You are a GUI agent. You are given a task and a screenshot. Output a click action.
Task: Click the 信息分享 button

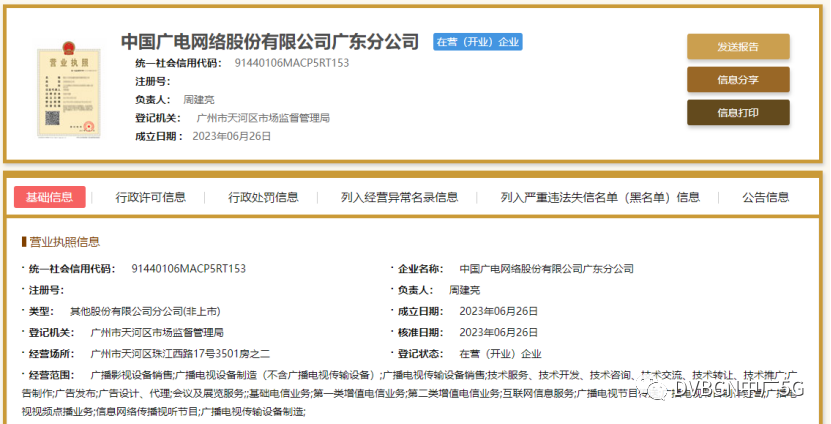point(738,80)
